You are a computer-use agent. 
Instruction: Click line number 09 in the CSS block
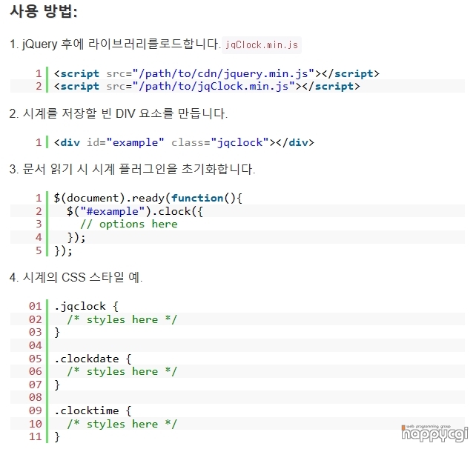pos(35,410)
